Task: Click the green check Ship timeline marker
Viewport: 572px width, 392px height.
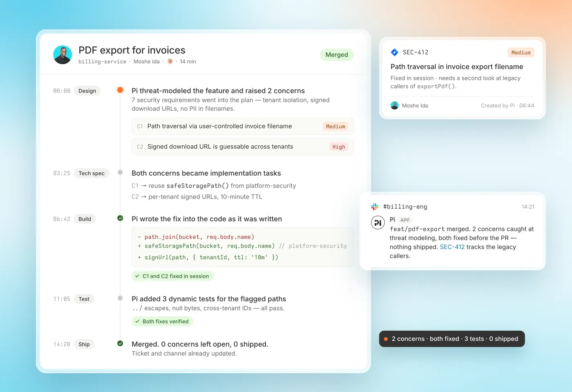Action: tap(120, 343)
